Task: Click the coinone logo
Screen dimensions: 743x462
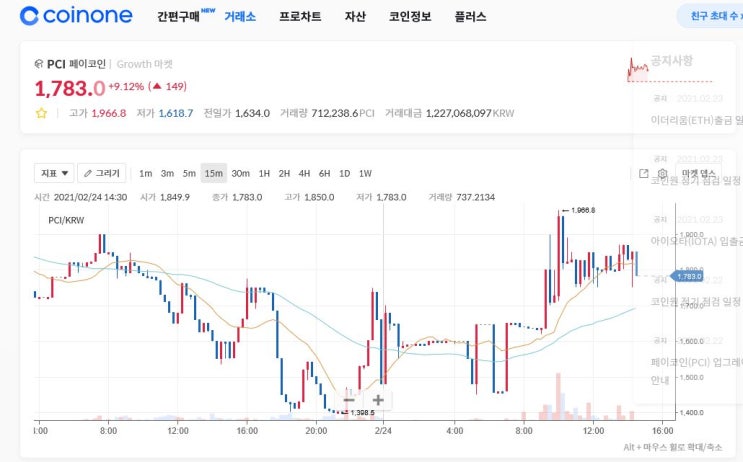Action: point(76,16)
